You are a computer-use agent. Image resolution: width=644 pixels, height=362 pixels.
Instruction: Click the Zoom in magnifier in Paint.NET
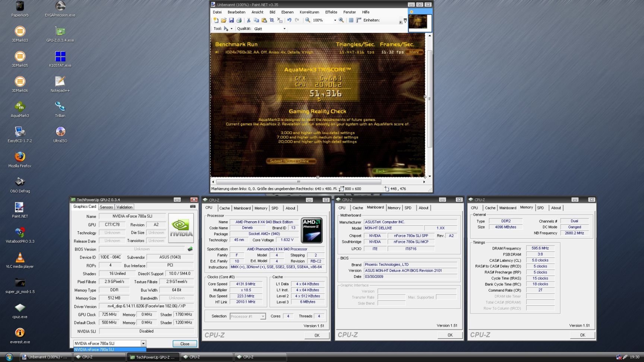pyautogui.click(x=341, y=20)
